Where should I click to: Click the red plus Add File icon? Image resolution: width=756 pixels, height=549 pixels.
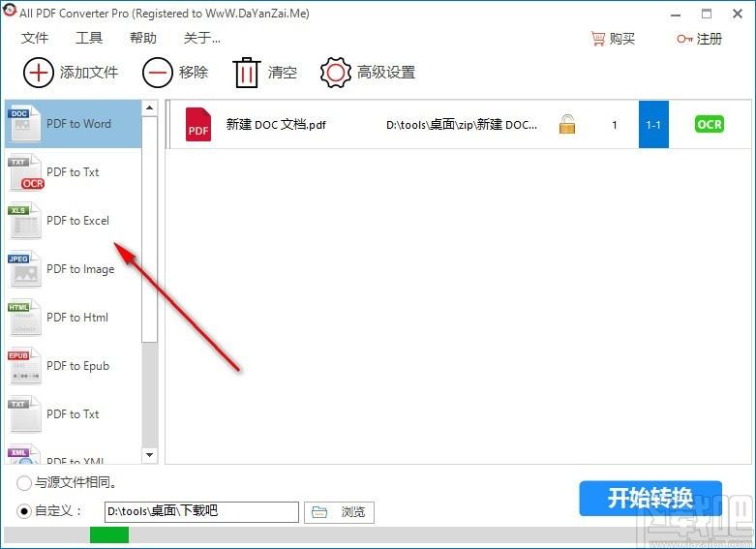38,73
